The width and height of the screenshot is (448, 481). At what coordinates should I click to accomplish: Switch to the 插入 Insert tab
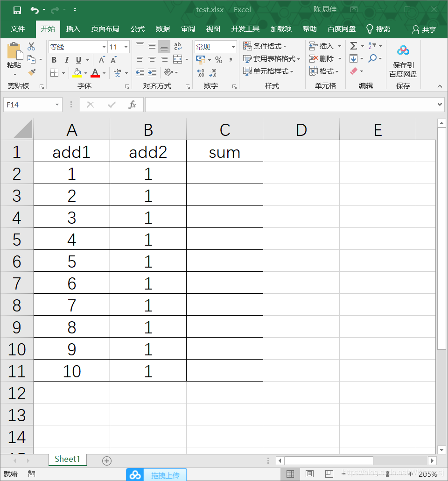(x=73, y=29)
